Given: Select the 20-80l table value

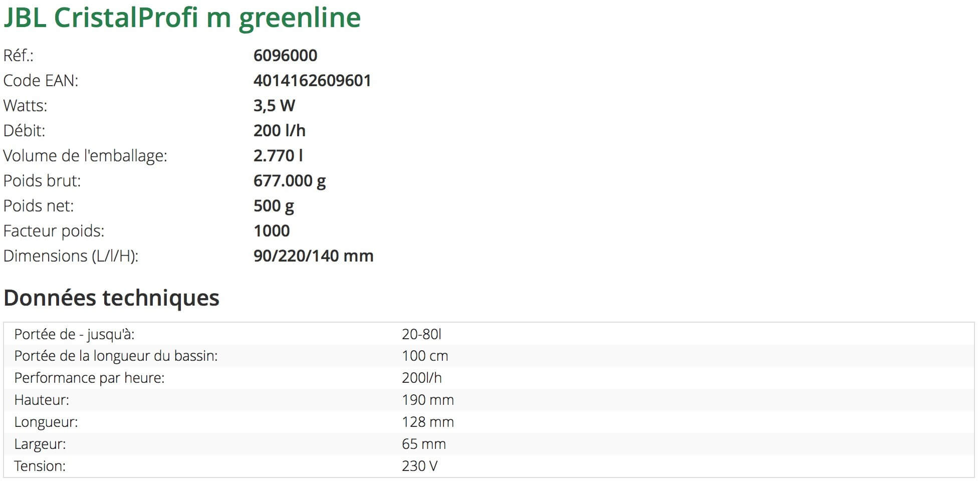Looking at the screenshot, I should pyautogui.click(x=421, y=334).
